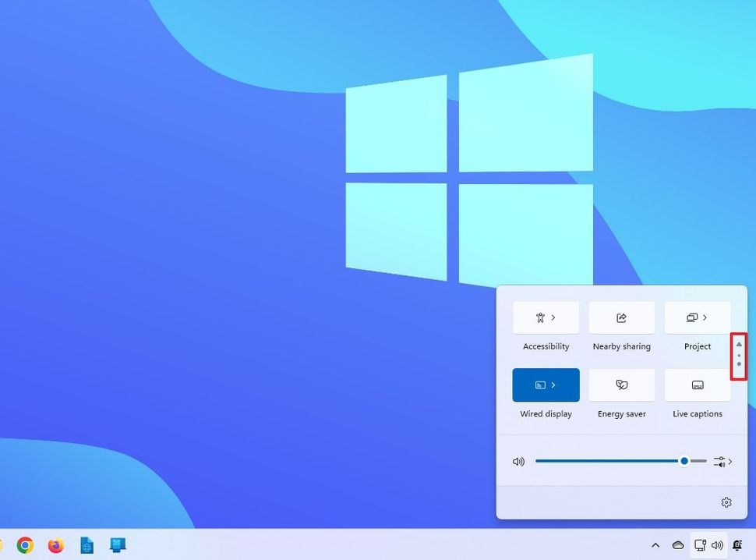The height and width of the screenshot is (560, 756).
Task: Click the network icon in the system tray
Action: tap(701, 545)
